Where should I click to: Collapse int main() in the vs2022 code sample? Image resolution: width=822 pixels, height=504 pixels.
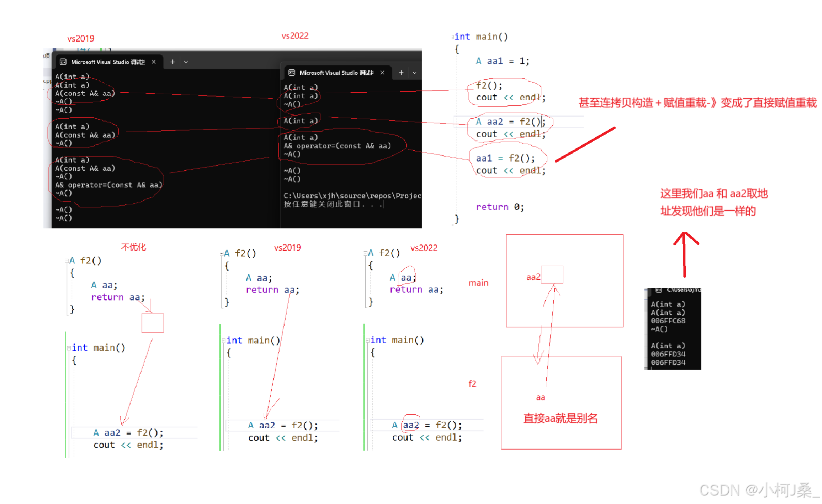367,340
